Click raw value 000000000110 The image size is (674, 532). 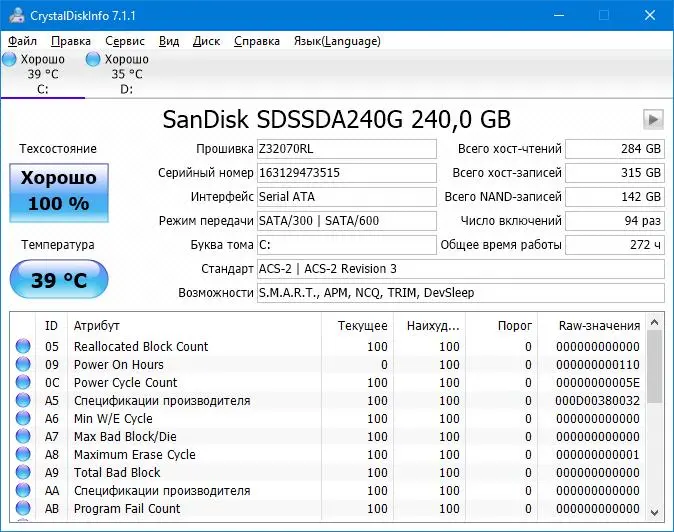tap(597, 364)
